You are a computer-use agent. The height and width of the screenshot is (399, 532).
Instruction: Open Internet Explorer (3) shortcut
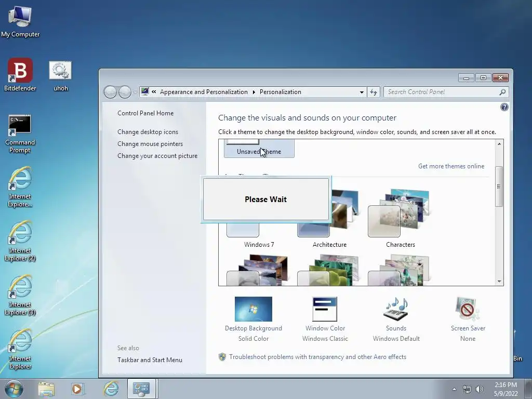(20, 295)
